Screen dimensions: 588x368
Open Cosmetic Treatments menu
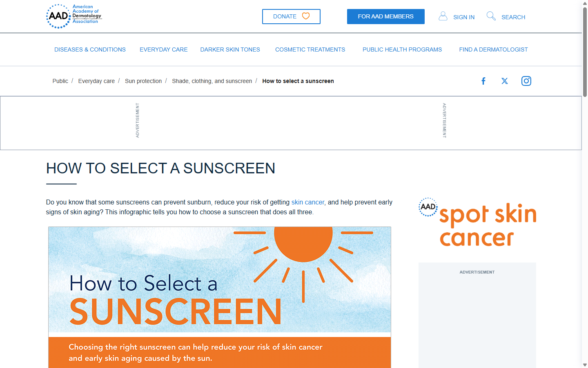[310, 49]
